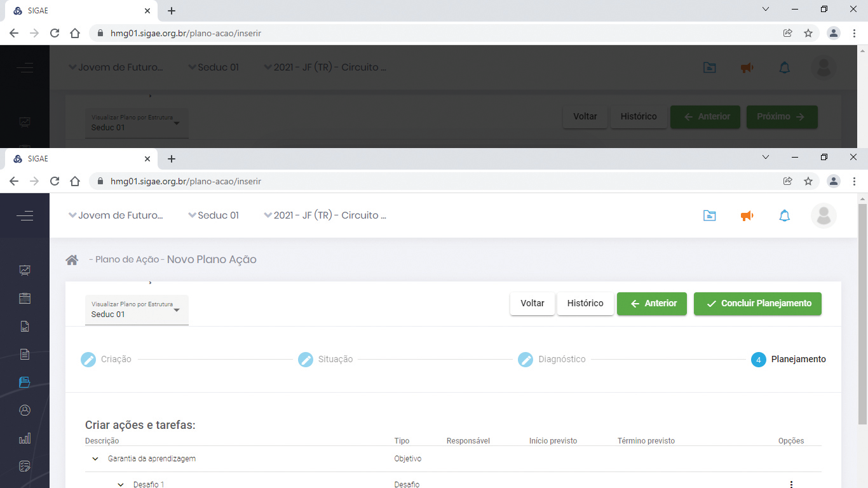Open Jovem de Futuro dropdown in background window
The image size is (868, 488).
116,67
